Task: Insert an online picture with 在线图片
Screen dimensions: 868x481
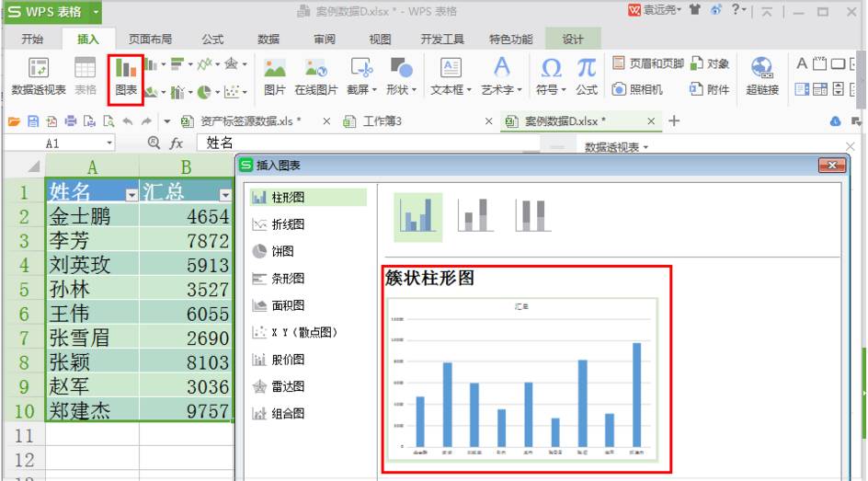Action: [316, 76]
